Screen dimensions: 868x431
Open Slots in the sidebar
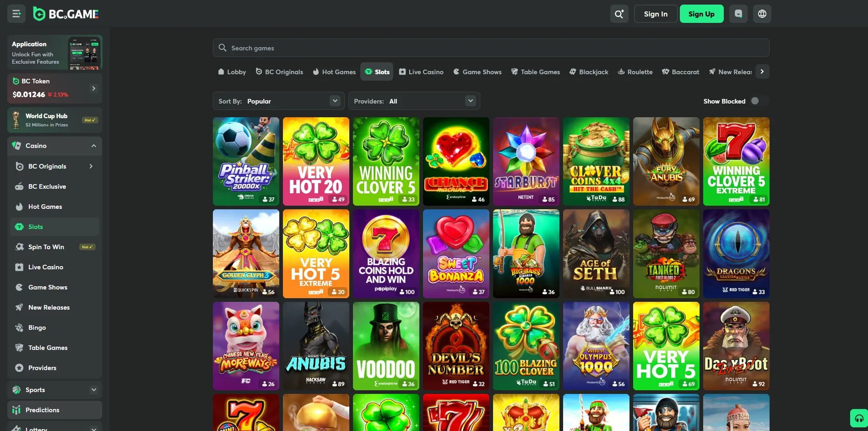click(x=54, y=227)
